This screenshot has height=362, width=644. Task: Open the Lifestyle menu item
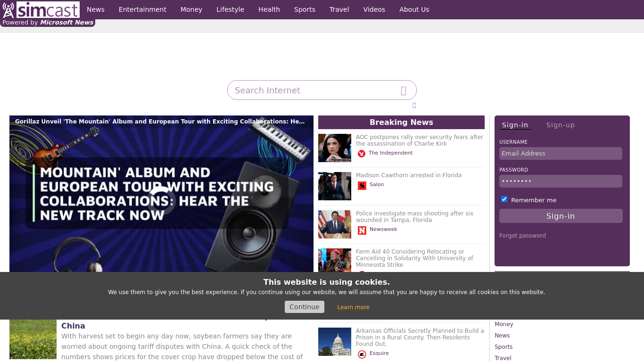[230, 9]
